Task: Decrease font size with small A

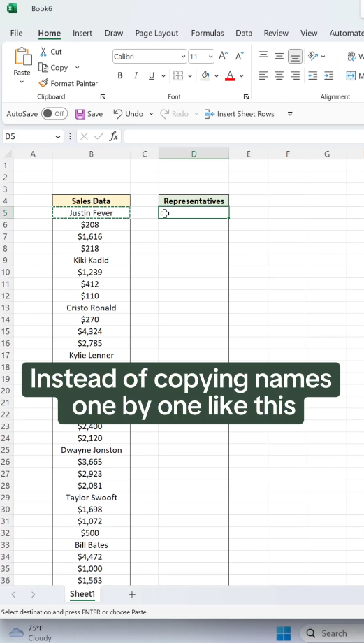Action: click(x=240, y=56)
